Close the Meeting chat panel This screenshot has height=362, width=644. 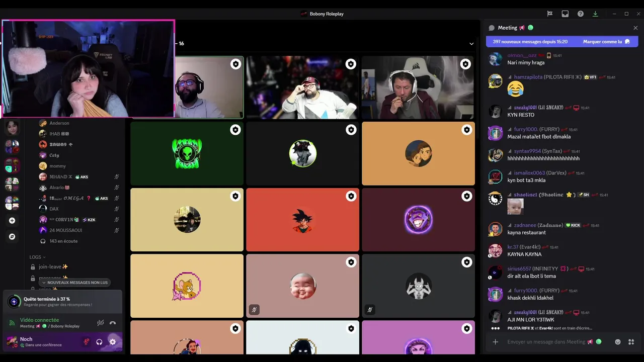click(x=635, y=28)
